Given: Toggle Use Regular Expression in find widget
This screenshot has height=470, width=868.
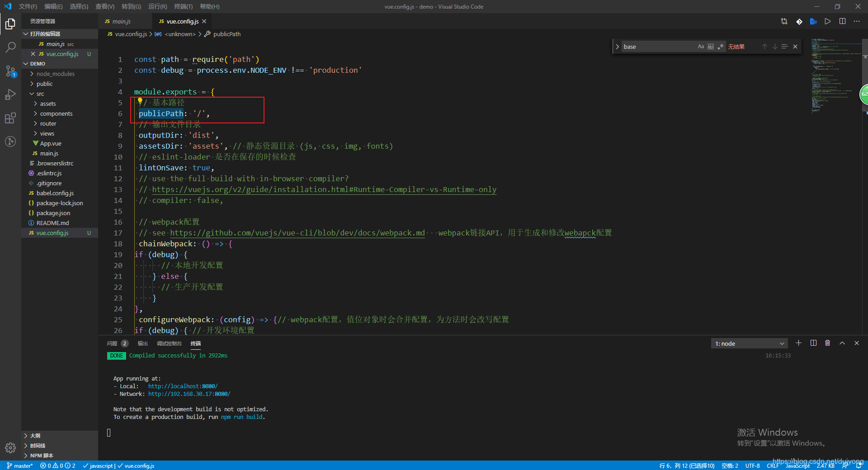Looking at the screenshot, I should click(721, 47).
